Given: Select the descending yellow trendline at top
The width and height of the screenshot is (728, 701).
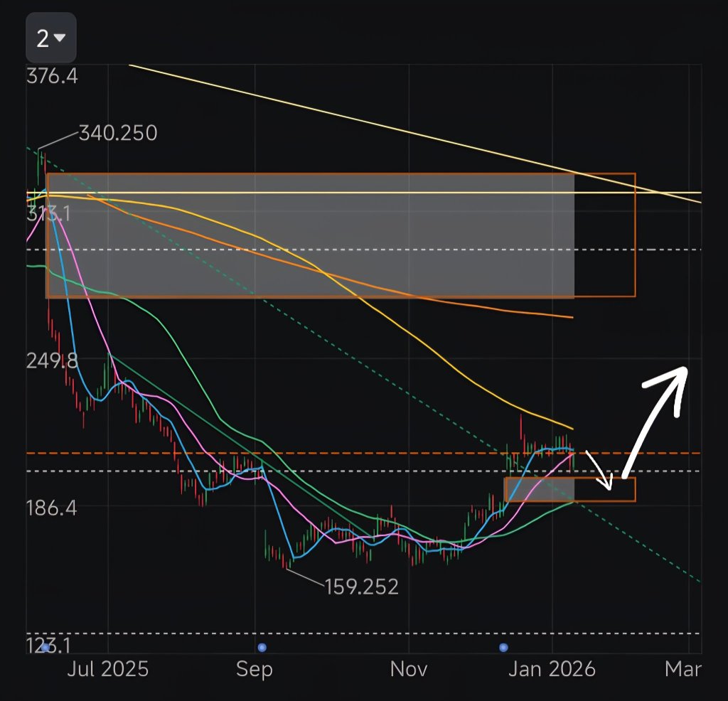Looking at the screenshot, I should tap(414, 134).
